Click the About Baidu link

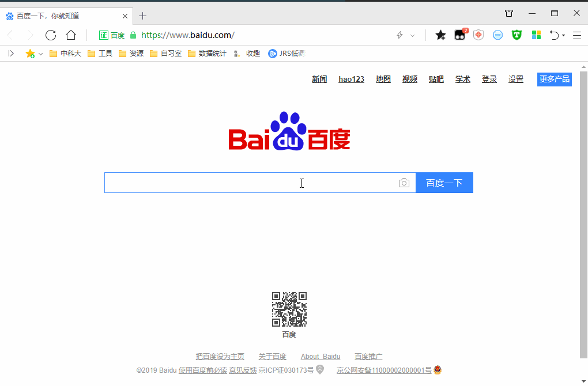[x=321, y=357]
